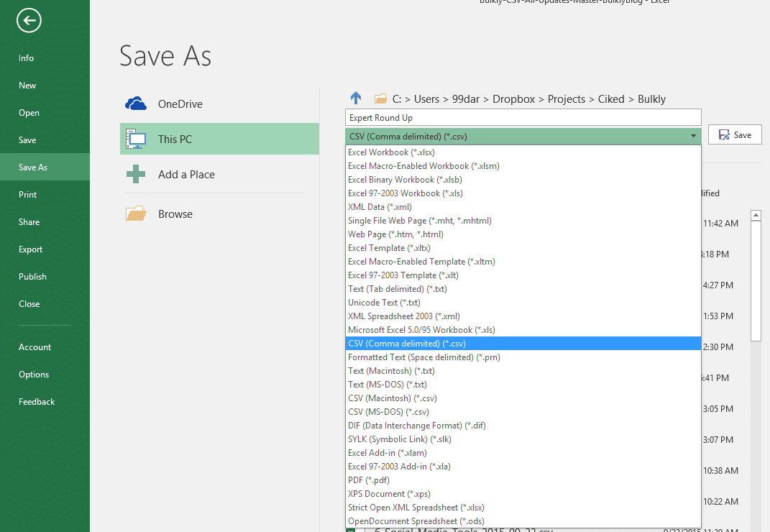
Task: Click the OneDrive cloud icon
Action: point(136,104)
